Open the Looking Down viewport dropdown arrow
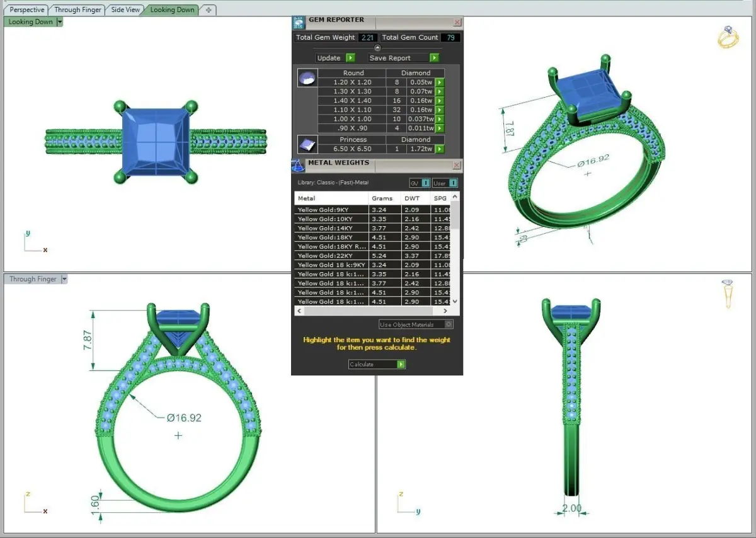Screen dimensions: 756x538 click(x=60, y=22)
